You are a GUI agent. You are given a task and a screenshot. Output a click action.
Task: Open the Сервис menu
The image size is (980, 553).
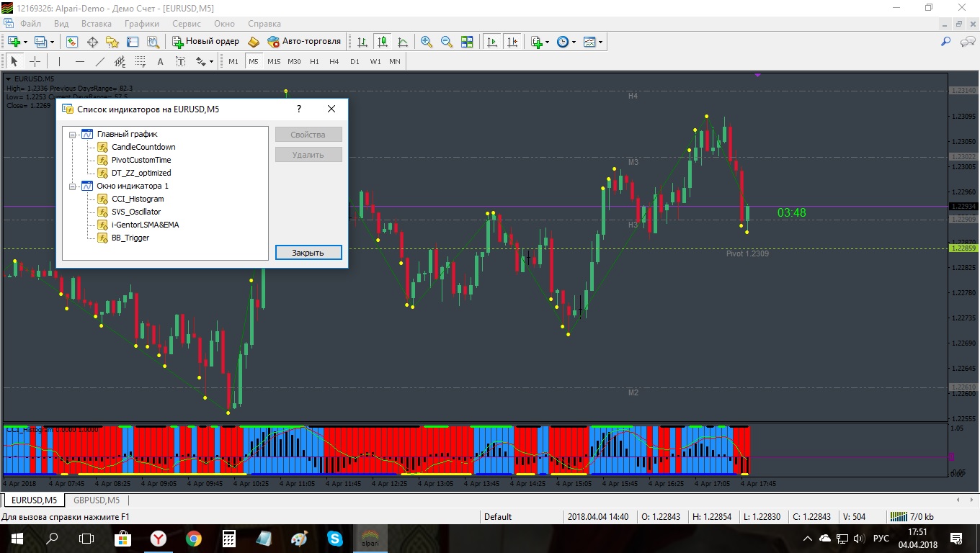tap(187, 24)
